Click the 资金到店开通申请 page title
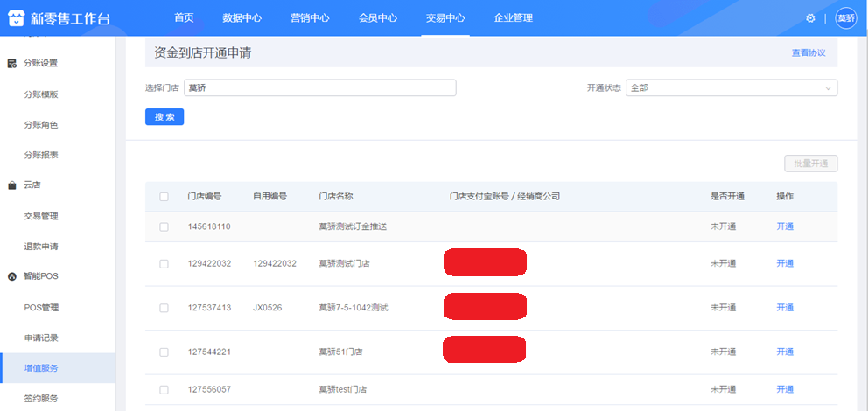Viewport: 868px width, 411px height. point(203,53)
